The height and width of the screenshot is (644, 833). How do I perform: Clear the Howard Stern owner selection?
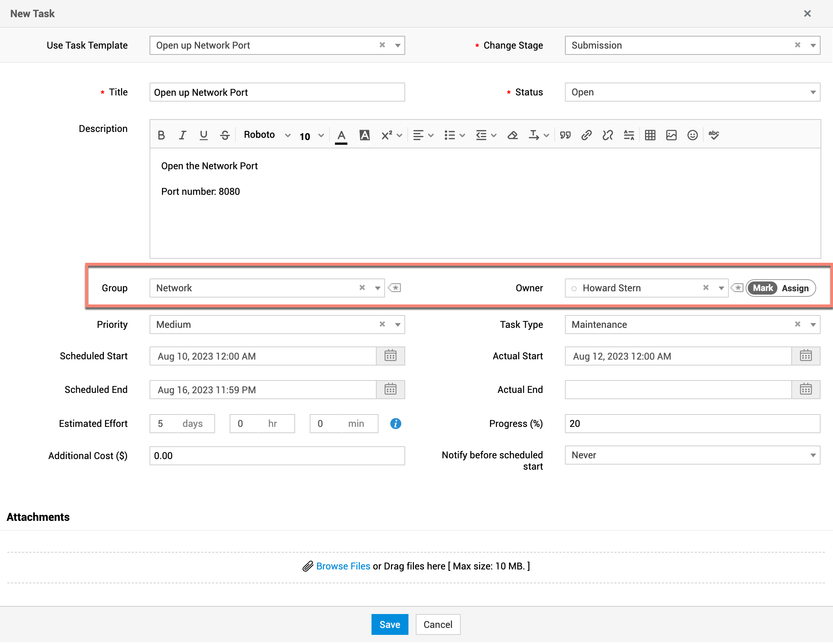[x=706, y=288]
